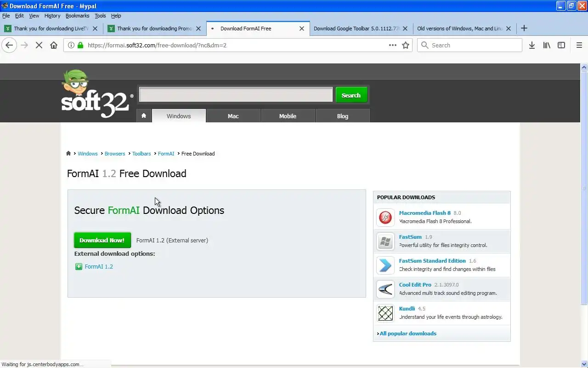
Task: Click the FastSum 1.9 icon
Action: 385,241
